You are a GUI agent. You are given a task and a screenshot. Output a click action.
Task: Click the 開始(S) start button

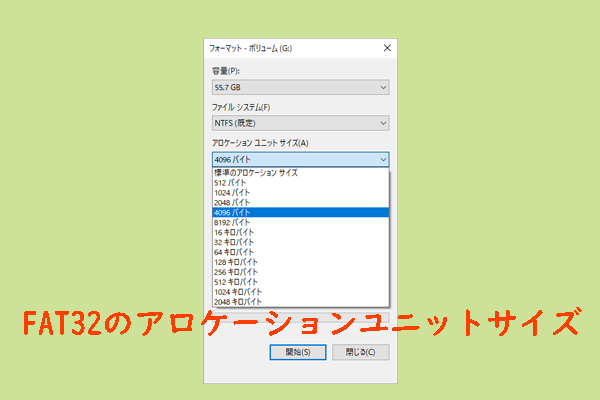[x=297, y=352]
